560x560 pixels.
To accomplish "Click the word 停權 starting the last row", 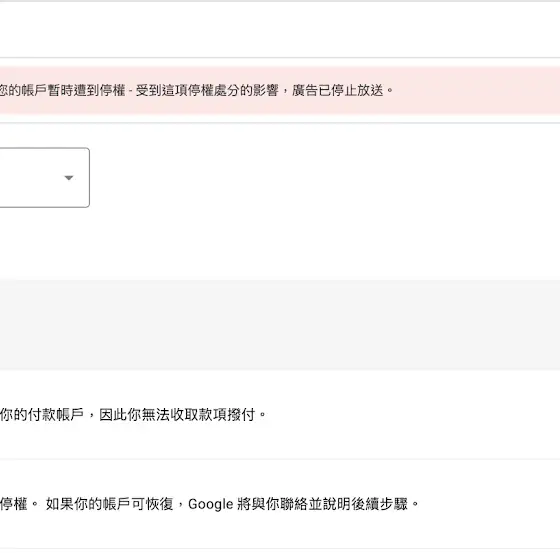I will [x=14, y=504].
